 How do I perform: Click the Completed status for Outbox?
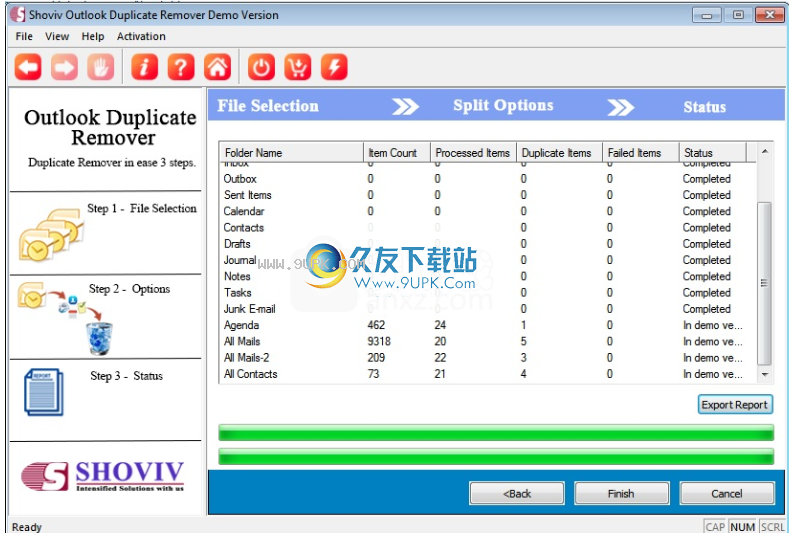[706, 179]
